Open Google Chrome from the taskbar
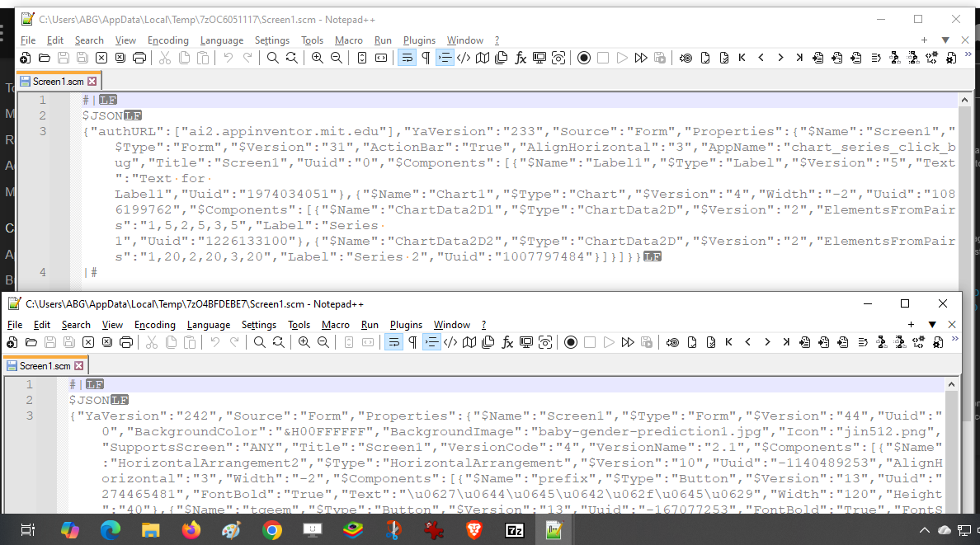This screenshot has width=980, height=545. click(272, 531)
